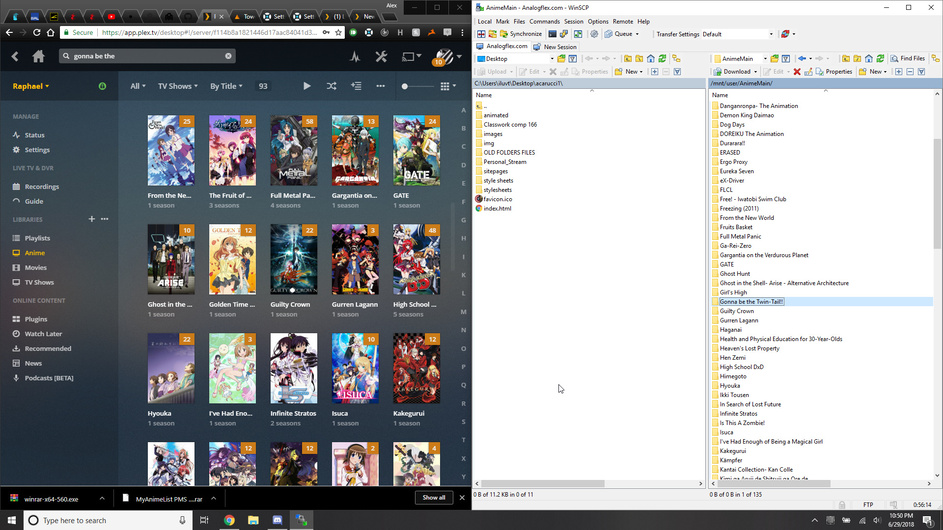Refresh the local panel in WinSCP

(x=662, y=59)
